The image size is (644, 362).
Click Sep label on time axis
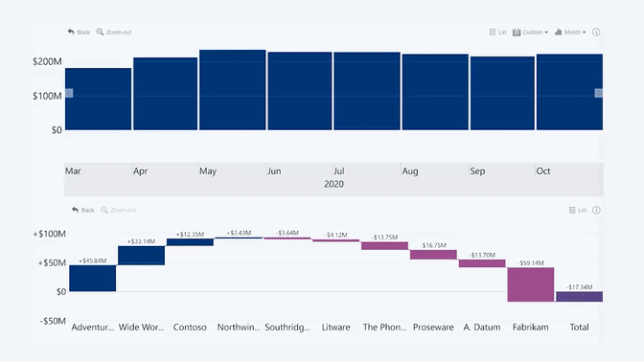pos(477,171)
